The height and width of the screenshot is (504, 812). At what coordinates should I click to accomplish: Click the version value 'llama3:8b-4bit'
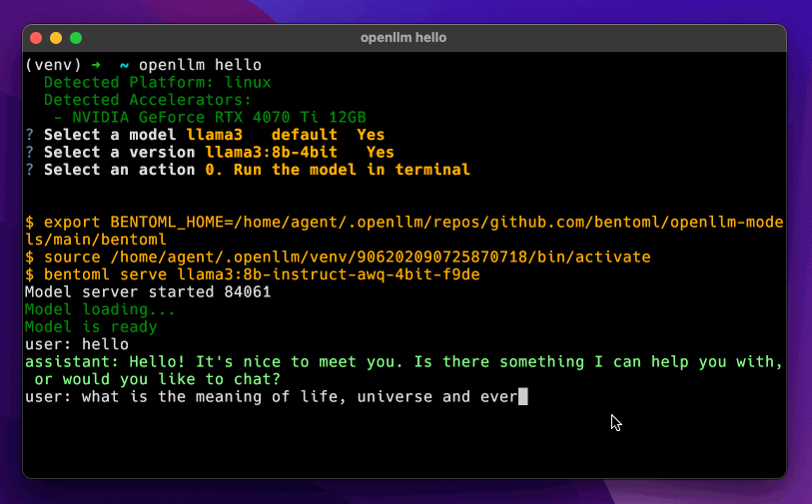coord(272,152)
